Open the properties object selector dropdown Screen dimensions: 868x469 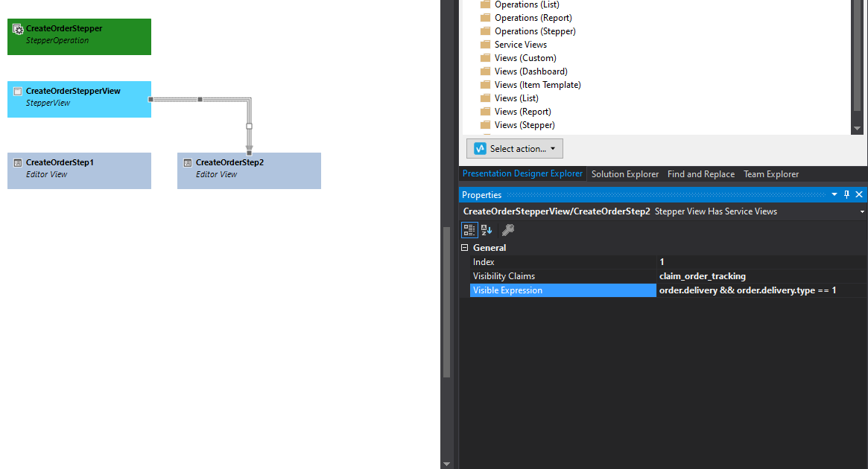click(x=862, y=212)
